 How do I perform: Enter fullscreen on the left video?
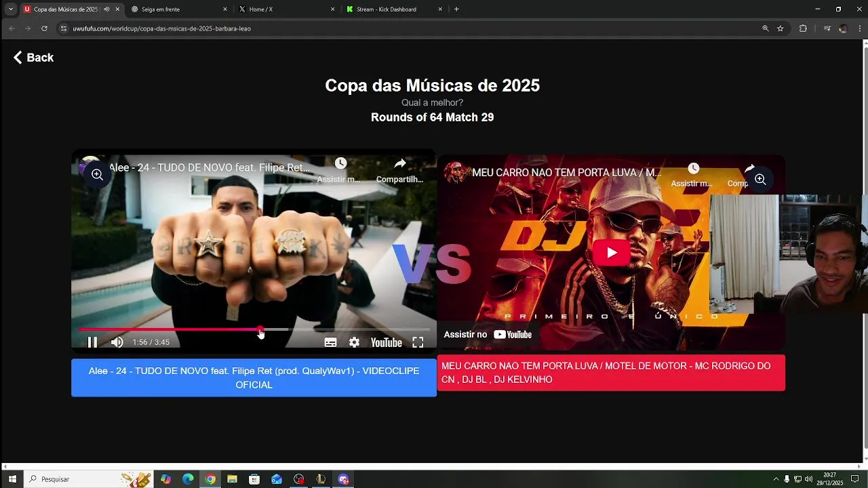tap(418, 342)
